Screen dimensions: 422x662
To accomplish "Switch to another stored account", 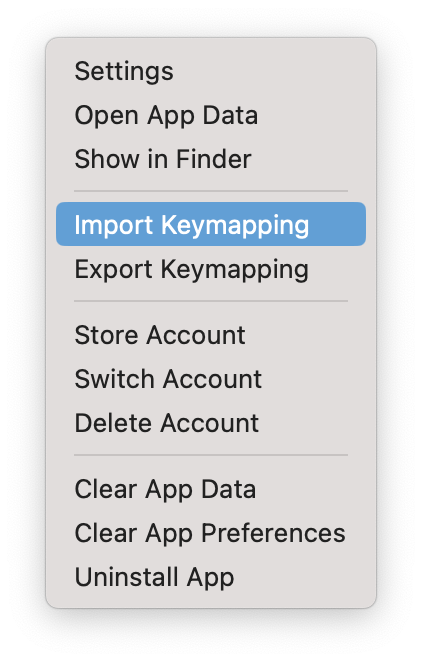I will tap(211, 379).
